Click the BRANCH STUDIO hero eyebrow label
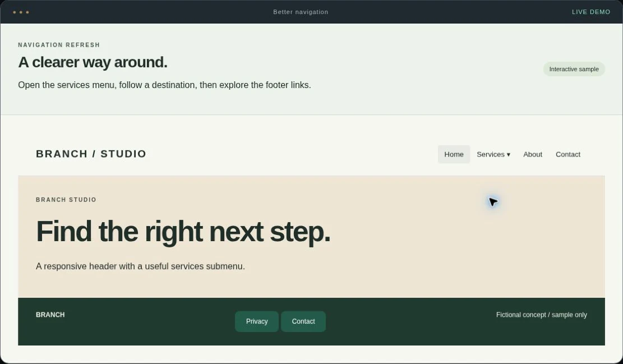Viewport: 623px width, 364px height. (x=66, y=200)
